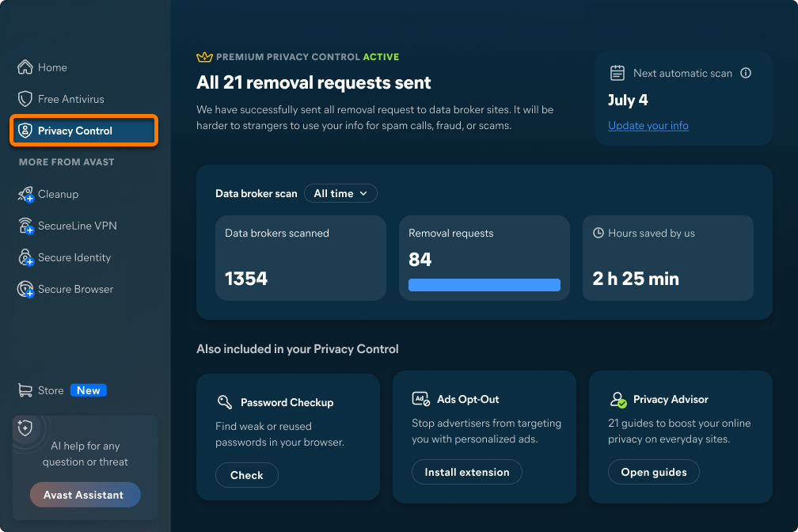Click the AI help for any question text
This screenshot has height=532, width=798.
(85, 454)
